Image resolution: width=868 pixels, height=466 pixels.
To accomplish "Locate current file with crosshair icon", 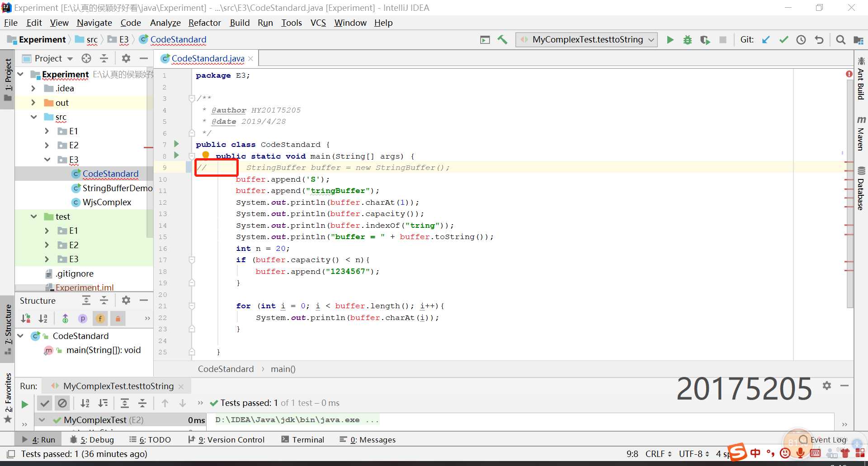I will pos(86,58).
